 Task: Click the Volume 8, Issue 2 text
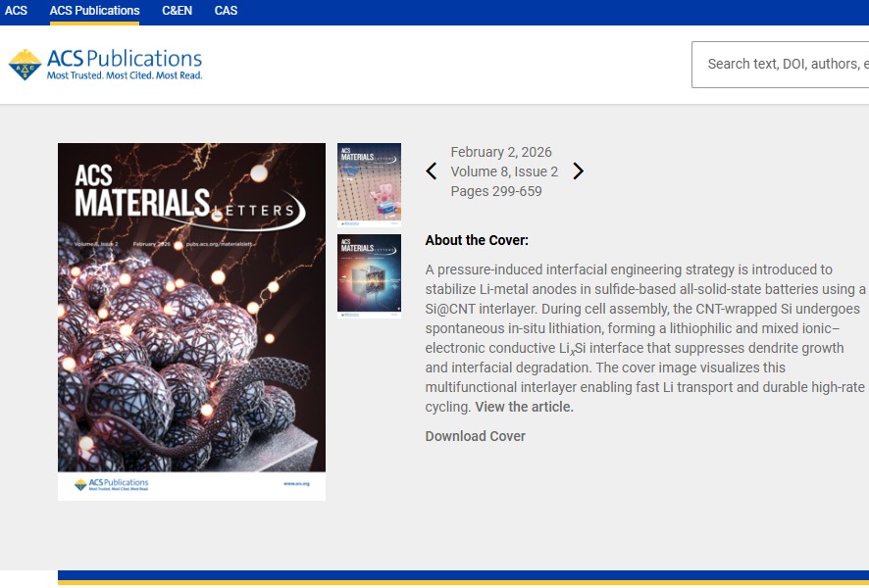(x=504, y=171)
